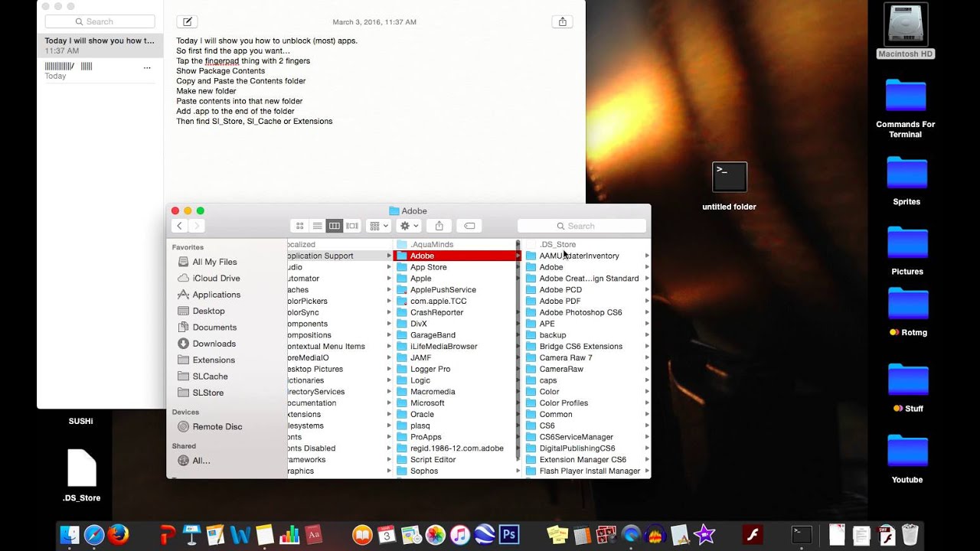Open Photoshop from the Dock
980x551 pixels.
(x=509, y=534)
